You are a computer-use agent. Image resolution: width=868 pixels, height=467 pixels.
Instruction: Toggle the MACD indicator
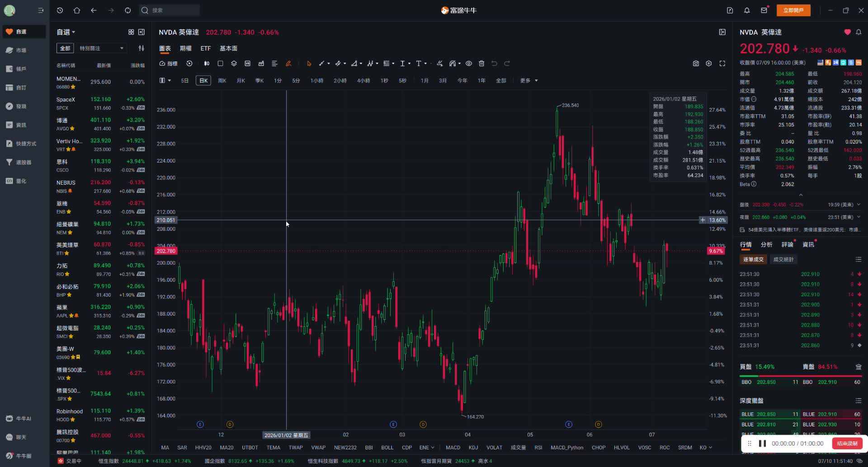coord(453,448)
